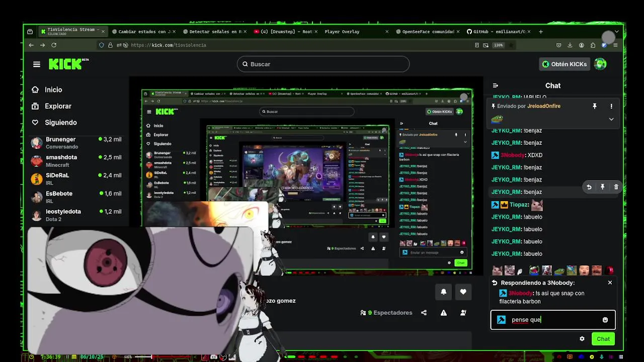Click the KICK logo
Image resolution: width=644 pixels, height=362 pixels.
tap(68, 64)
